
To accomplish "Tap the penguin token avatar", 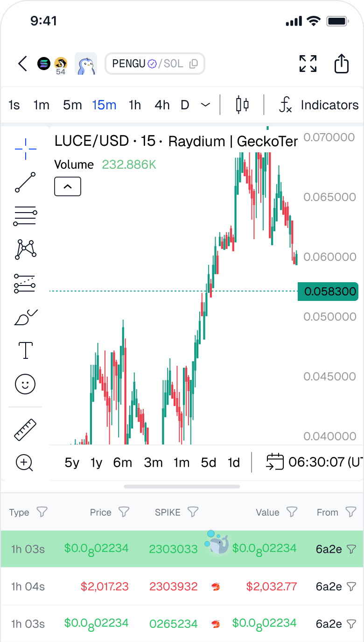I will pos(86,64).
